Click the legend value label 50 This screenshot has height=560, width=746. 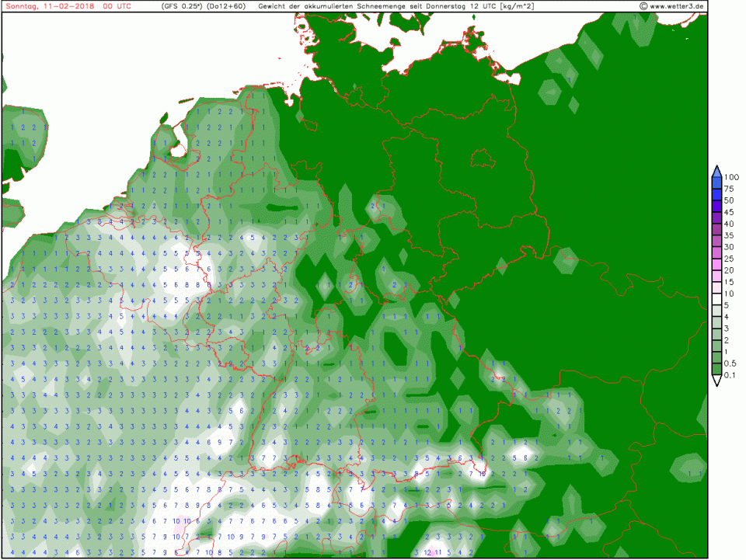pos(729,200)
